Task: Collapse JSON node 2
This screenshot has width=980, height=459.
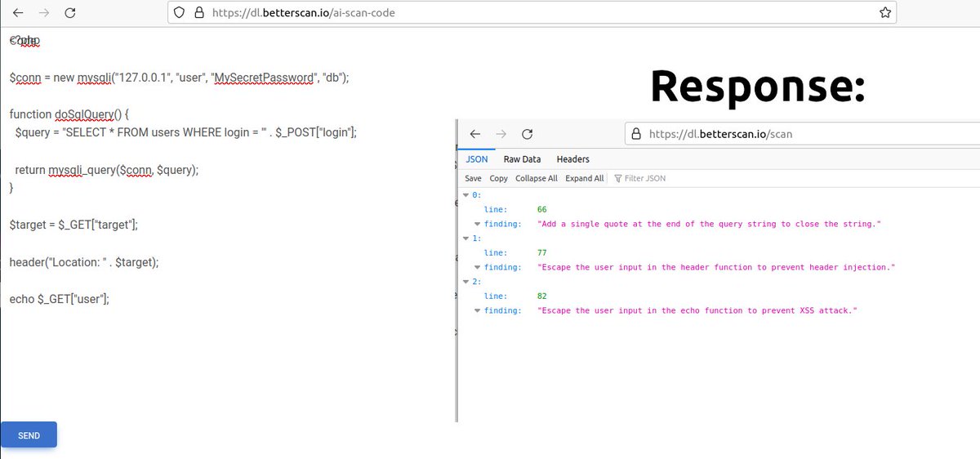Action: pyautogui.click(x=466, y=282)
